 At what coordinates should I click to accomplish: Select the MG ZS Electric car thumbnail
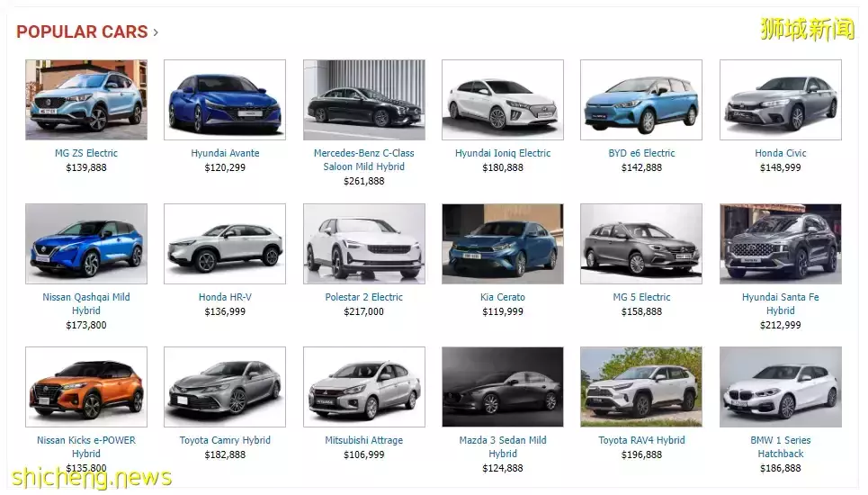[x=86, y=100]
